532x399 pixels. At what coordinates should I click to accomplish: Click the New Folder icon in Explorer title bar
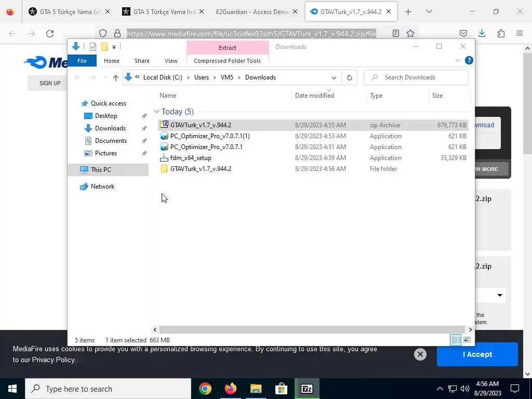[x=104, y=47]
